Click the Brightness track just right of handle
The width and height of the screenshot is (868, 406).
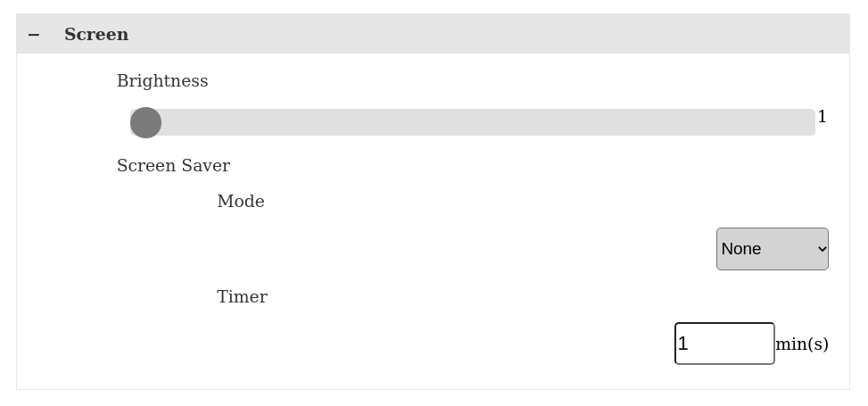[178, 122]
